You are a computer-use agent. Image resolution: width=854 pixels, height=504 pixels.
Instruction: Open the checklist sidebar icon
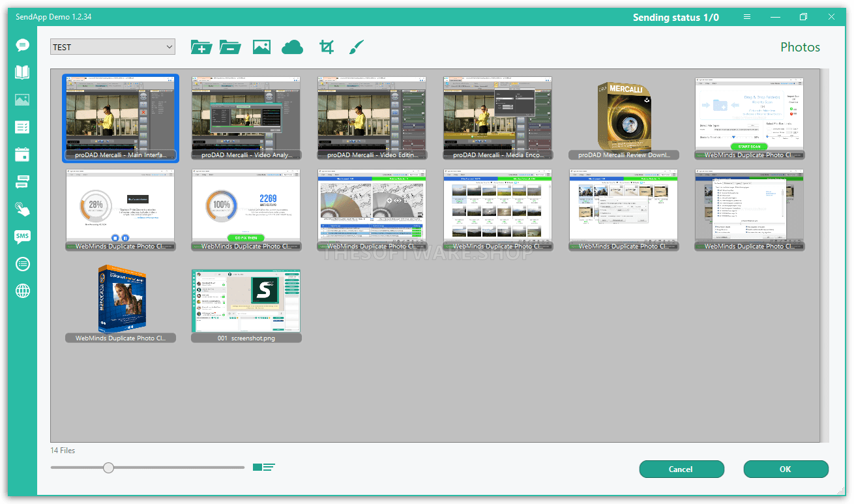point(23,127)
